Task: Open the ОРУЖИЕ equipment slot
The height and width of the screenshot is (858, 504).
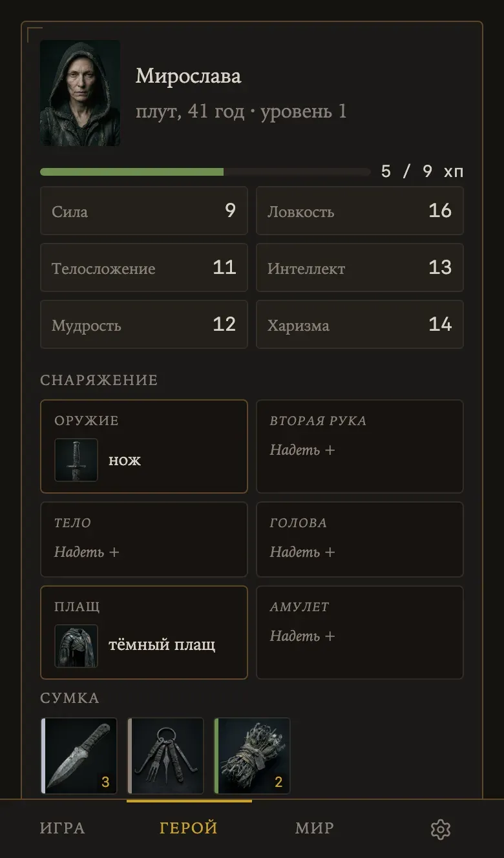Action: click(x=144, y=446)
